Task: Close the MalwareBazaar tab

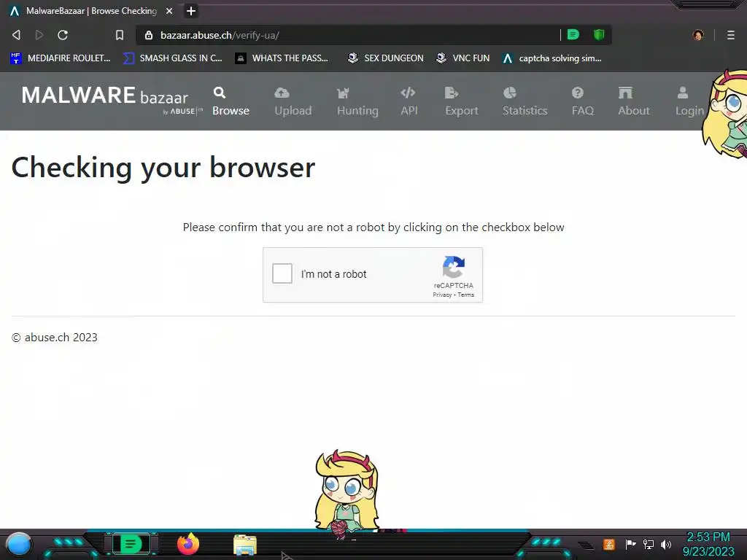Action: [x=169, y=10]
